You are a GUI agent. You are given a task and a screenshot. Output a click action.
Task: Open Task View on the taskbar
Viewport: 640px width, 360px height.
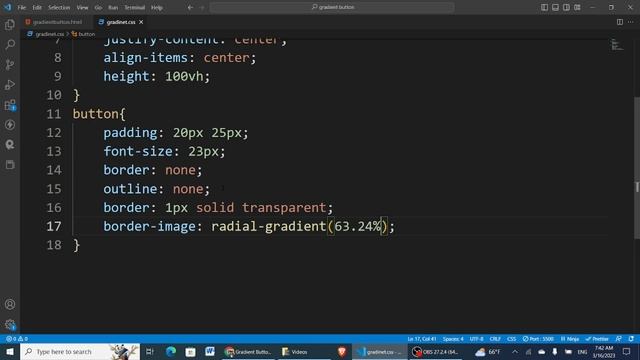150,351
